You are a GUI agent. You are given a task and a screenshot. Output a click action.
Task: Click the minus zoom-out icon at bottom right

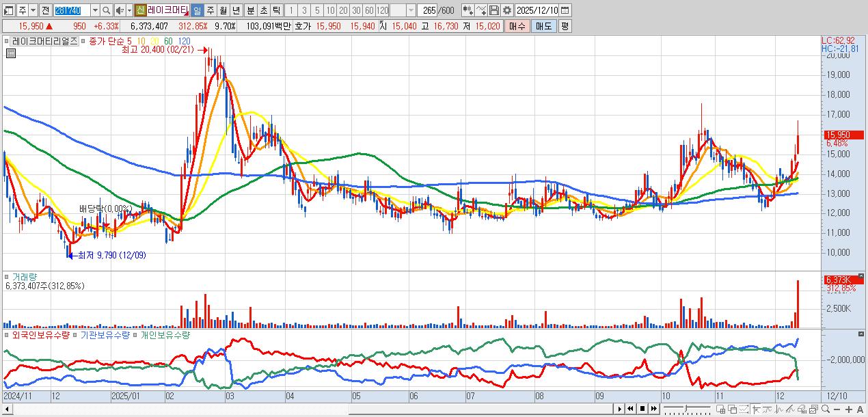click(x=837, y=409)
